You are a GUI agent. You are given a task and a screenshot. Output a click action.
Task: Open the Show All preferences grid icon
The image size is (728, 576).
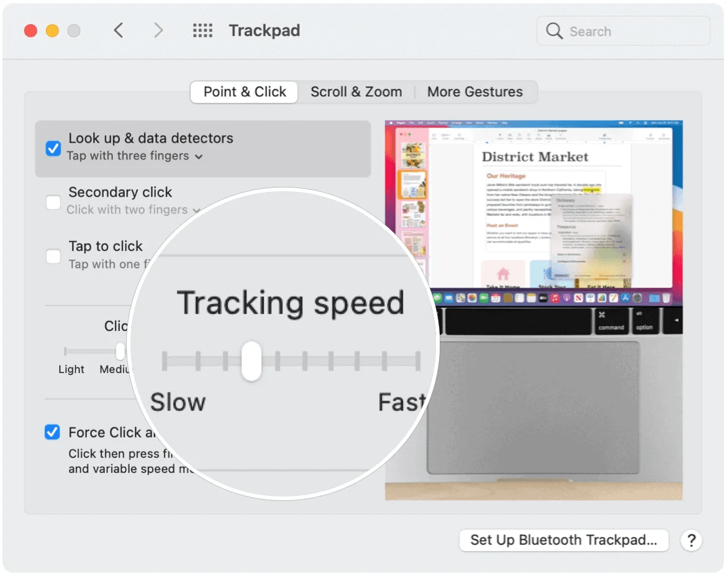(x=202, y=30)
